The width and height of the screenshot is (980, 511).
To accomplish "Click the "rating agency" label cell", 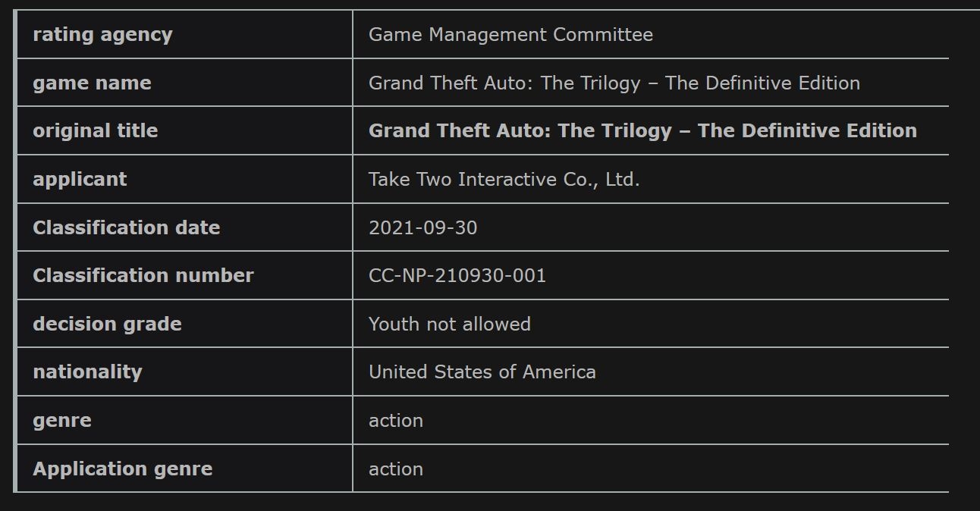I will tap(102, 35).
